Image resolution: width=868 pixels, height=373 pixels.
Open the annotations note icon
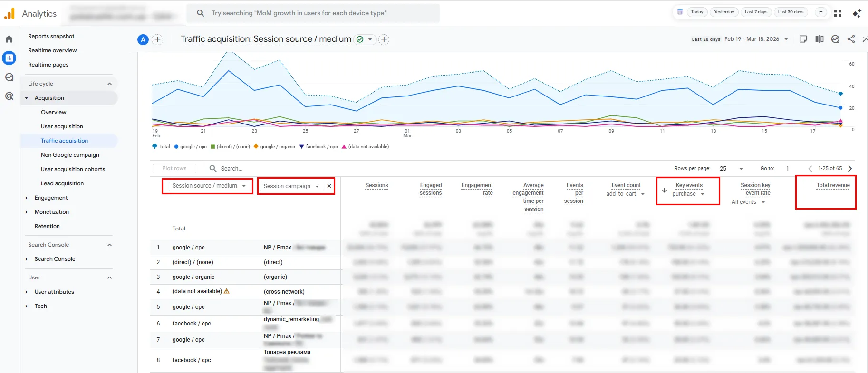(x=803, y=39)
